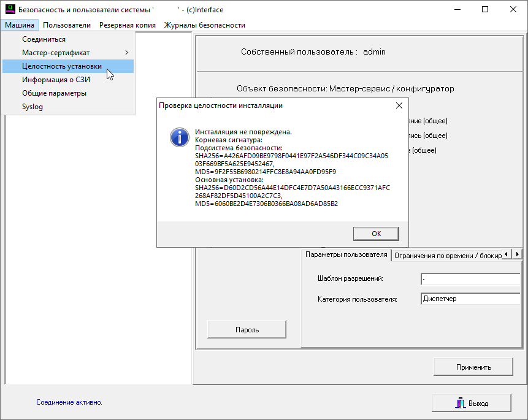528x420 pixels.
Task: Open the Пользователи menu
Action: (x=67, y=25)
